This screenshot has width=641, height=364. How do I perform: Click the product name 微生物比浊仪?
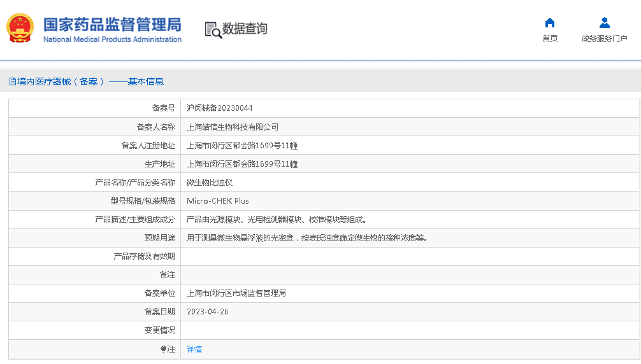tap(209, 182)
